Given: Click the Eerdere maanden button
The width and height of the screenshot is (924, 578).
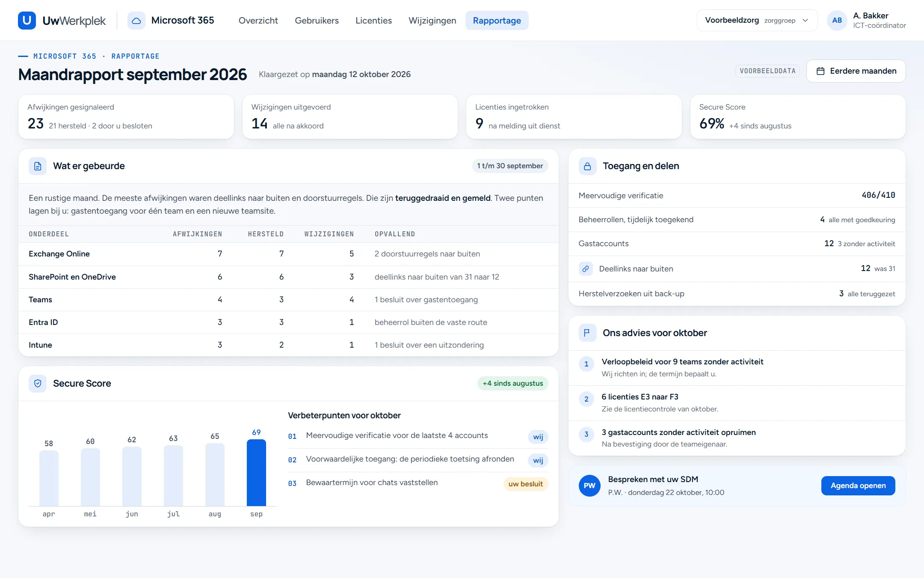Looking at the screenshot, I should tap(856, 71).
